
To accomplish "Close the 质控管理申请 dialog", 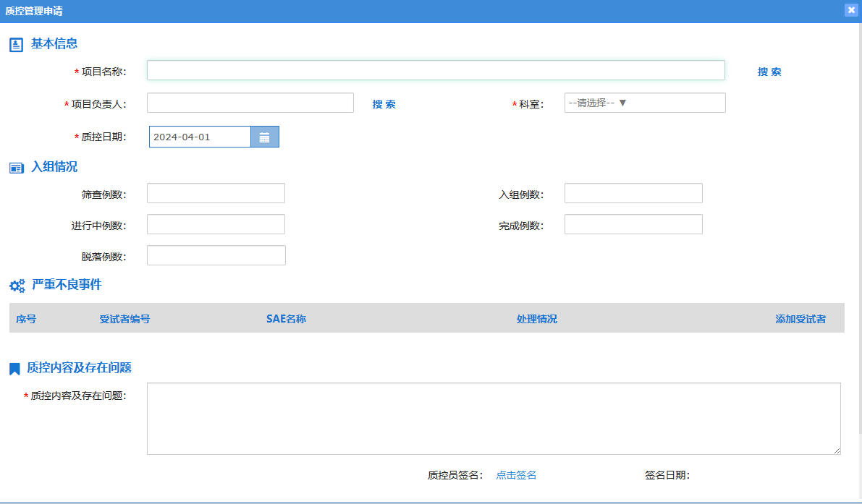I will click(851, 10).
